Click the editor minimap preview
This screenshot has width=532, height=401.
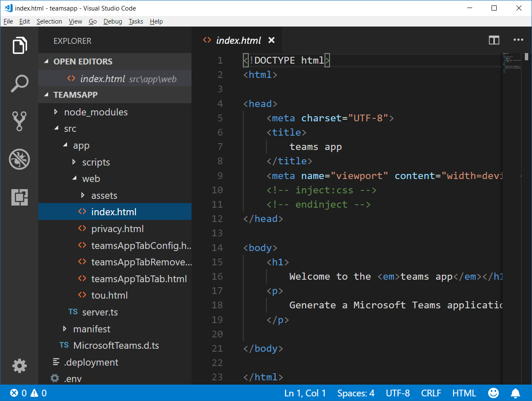[x=512, y=63]
